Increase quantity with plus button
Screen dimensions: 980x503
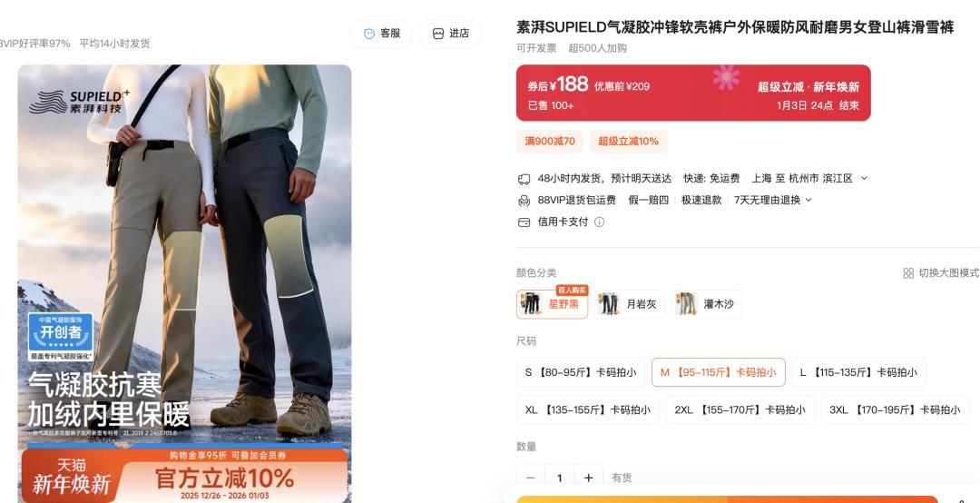click(x=588, y=478)
